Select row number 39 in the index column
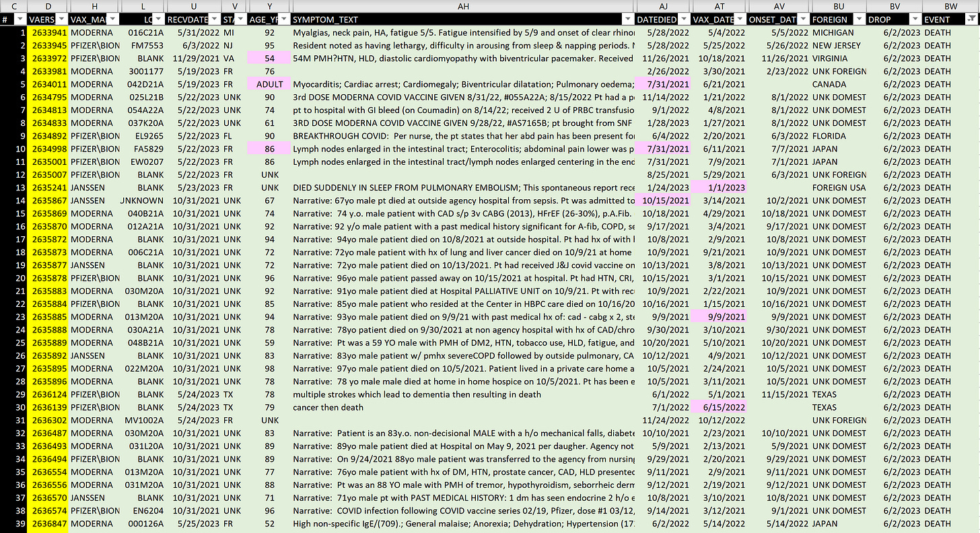 coord(13,524)
